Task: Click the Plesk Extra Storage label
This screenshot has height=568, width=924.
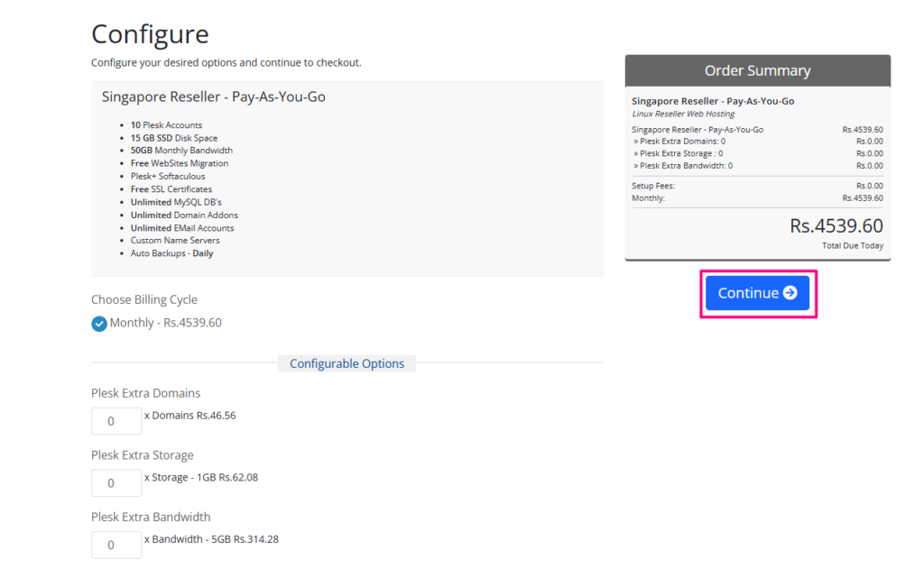Action: coord(143,455)
